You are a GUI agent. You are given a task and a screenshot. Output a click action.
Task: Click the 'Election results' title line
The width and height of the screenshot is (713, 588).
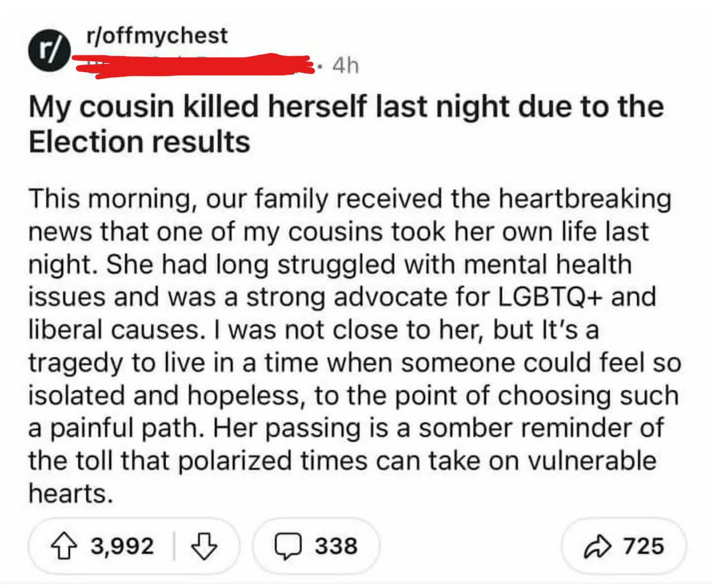point(140,142)
